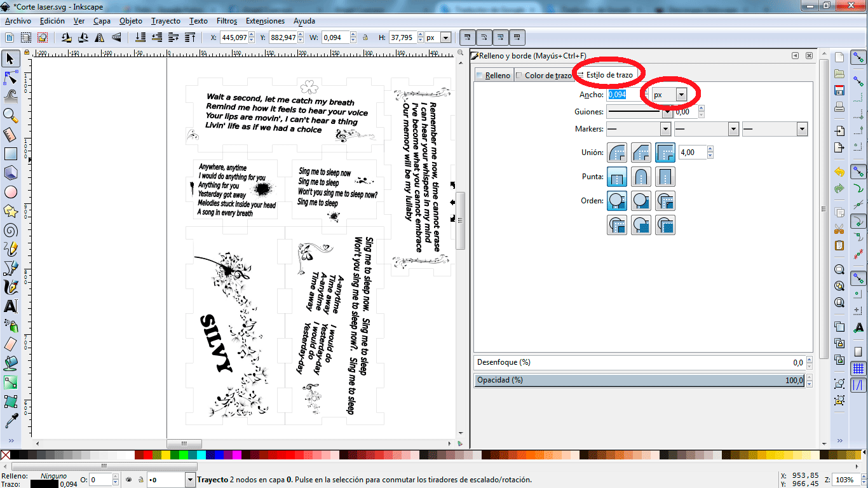Image resolution: width=868 pixels, height=488 pixels.
Task: Select the Spray tool
Action: 10,325
